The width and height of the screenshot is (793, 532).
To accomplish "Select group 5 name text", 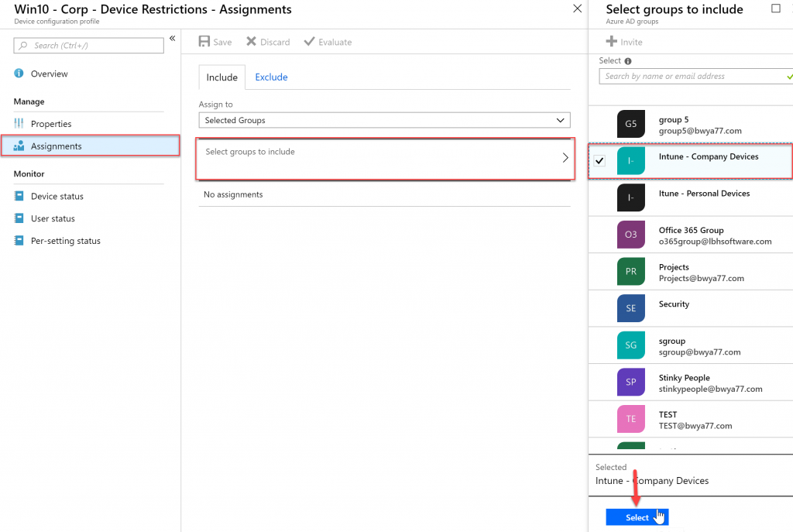I will (x=674, y=120).
